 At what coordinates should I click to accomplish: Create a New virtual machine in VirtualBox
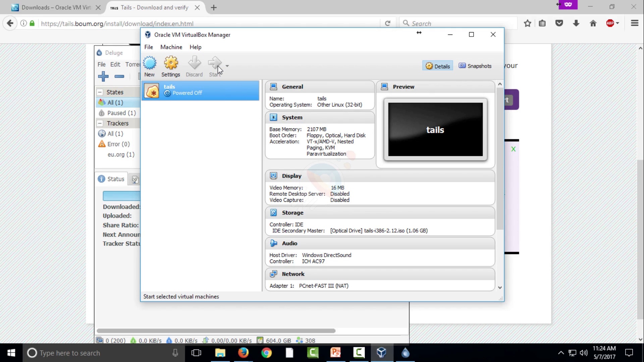(x=150, y=66)
